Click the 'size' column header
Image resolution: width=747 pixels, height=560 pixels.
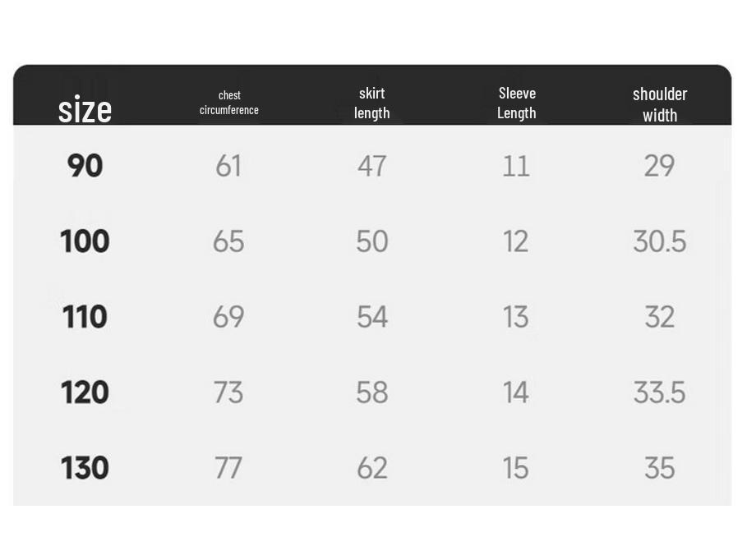click(x=85, y=109)
